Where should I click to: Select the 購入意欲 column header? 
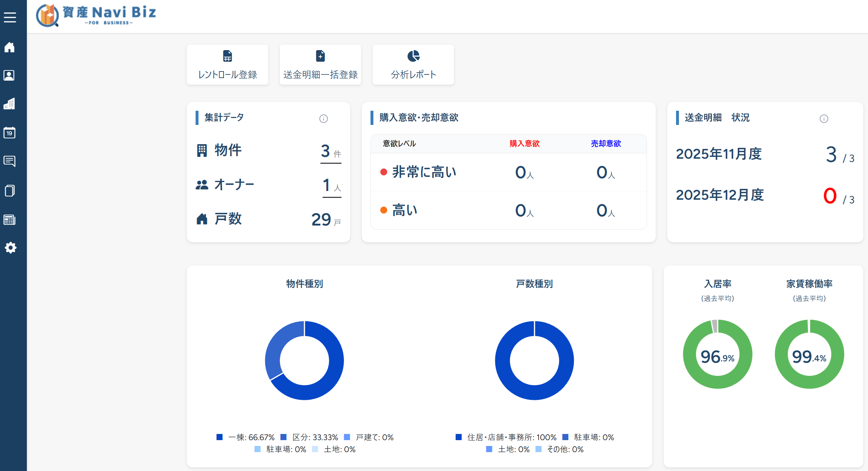click(x=524, y=143)
